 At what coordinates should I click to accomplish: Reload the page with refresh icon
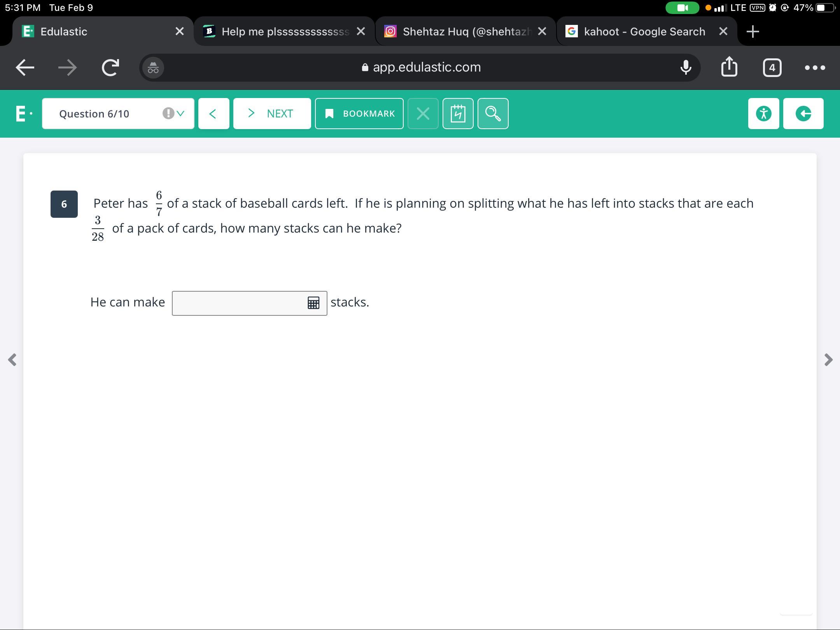click(110, 67)
